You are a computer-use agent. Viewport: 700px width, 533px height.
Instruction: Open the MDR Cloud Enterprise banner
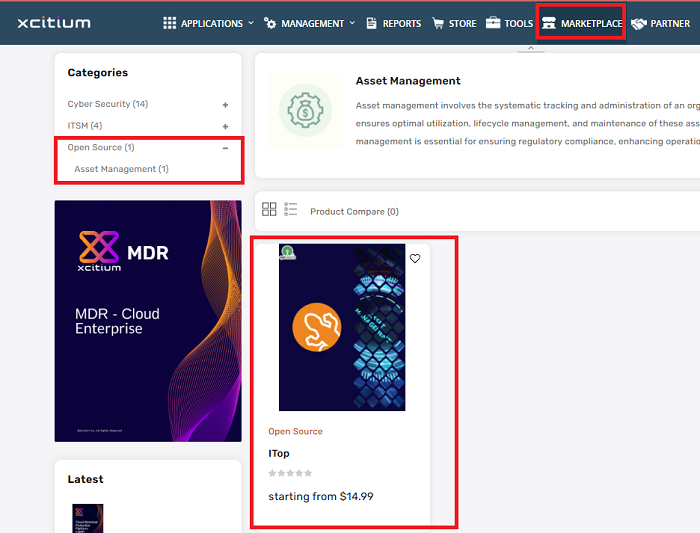click(x=148, y=321)
